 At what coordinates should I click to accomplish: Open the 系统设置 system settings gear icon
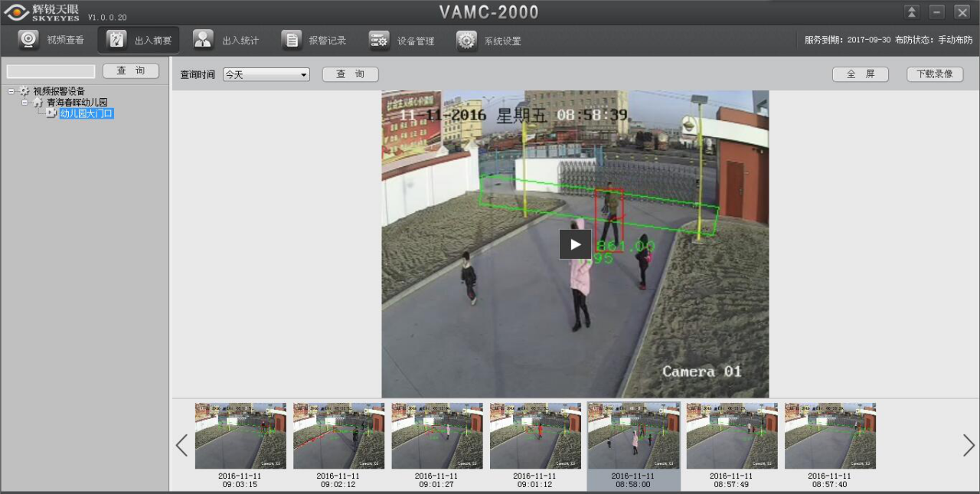tap(467, 40)
